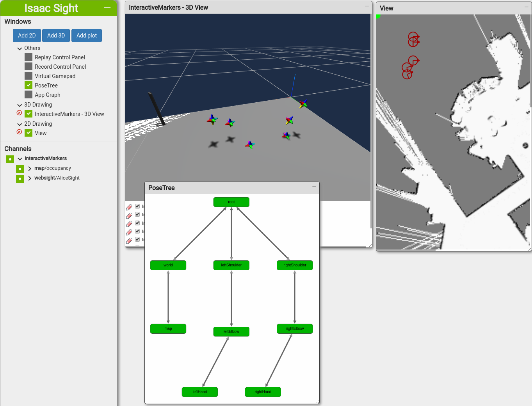Viewport: 532px width, 406px height.
Task: Enable the Replay Control Panel checkbox
Action: (28, 57)
